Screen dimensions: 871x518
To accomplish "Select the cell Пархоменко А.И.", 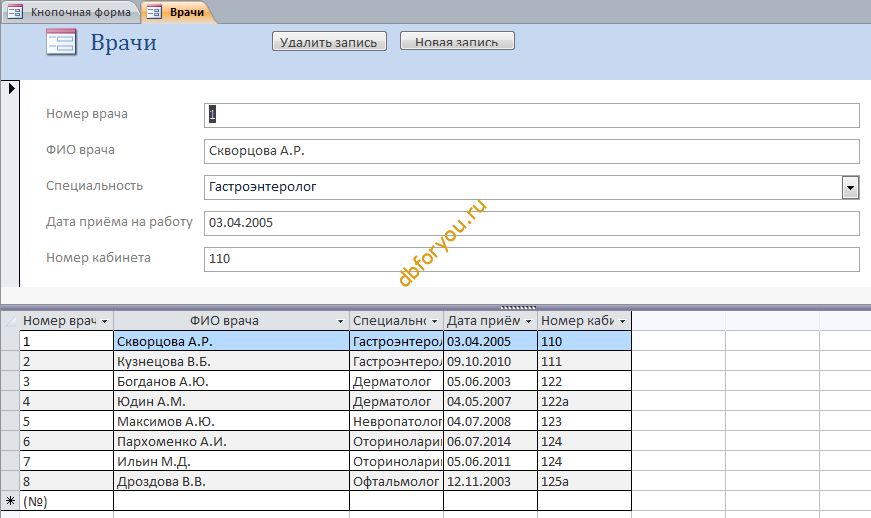I will point(232,441).
